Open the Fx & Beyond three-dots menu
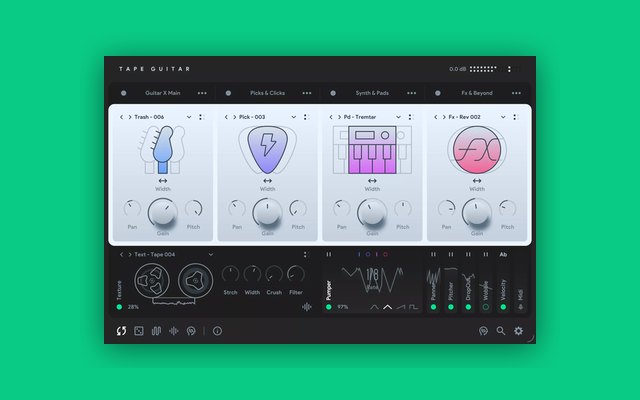Image resolution: width=640 pixels, height=400 pixels. [516, 93]
